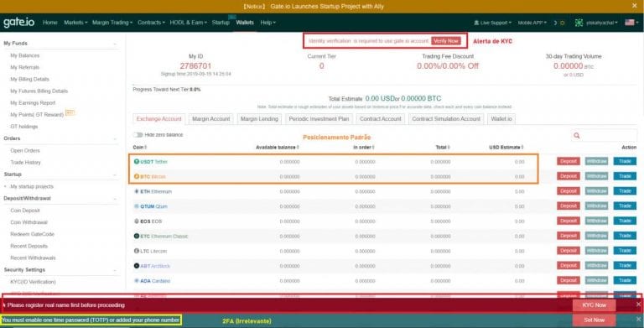
Task: Collapse the My Funds sidebar section
Action: point(115,44)
